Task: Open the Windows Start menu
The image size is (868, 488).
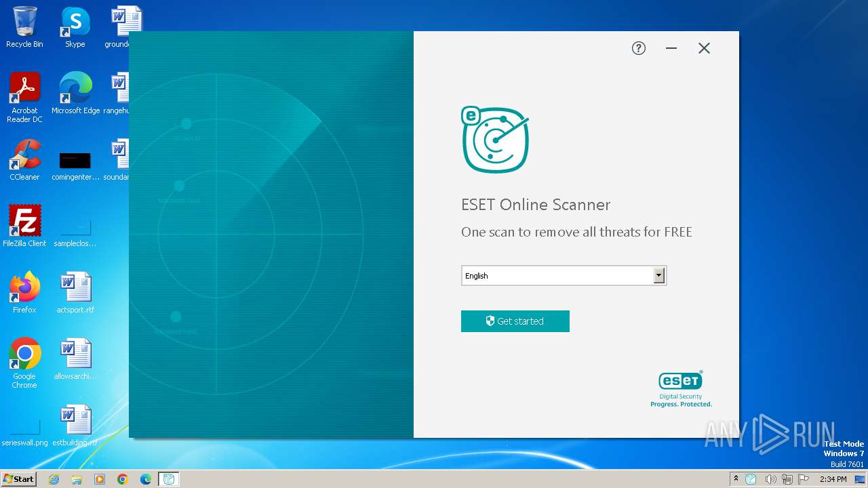Action: pos(18,479)
